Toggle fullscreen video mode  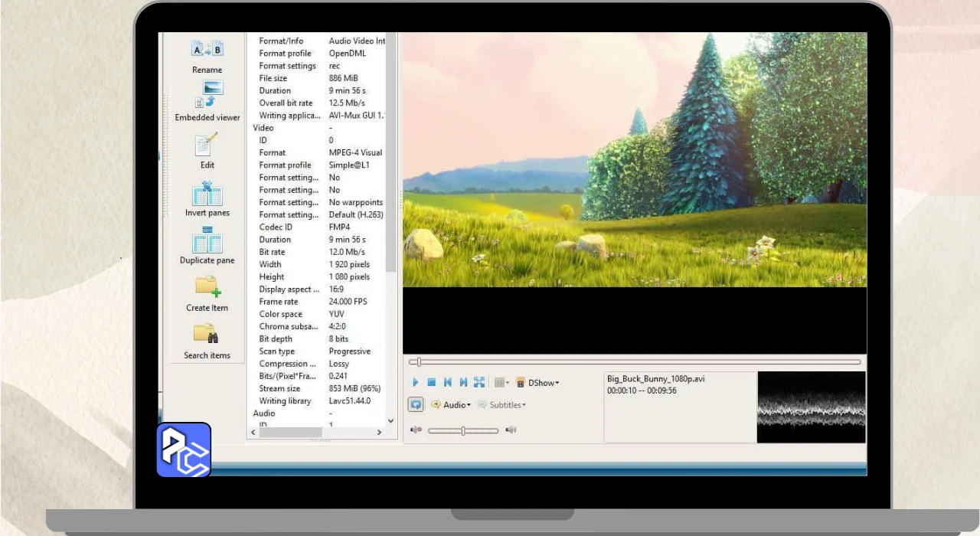pos(479,382)
